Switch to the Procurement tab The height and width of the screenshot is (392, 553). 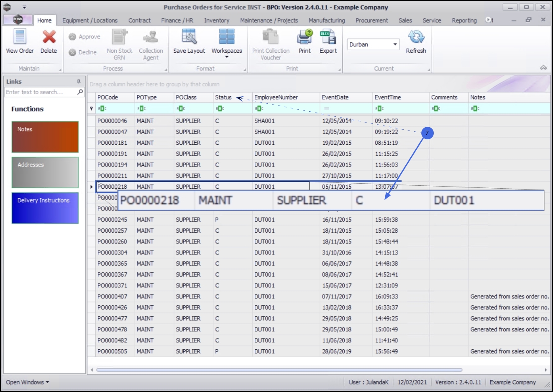(x=371, y=20)
